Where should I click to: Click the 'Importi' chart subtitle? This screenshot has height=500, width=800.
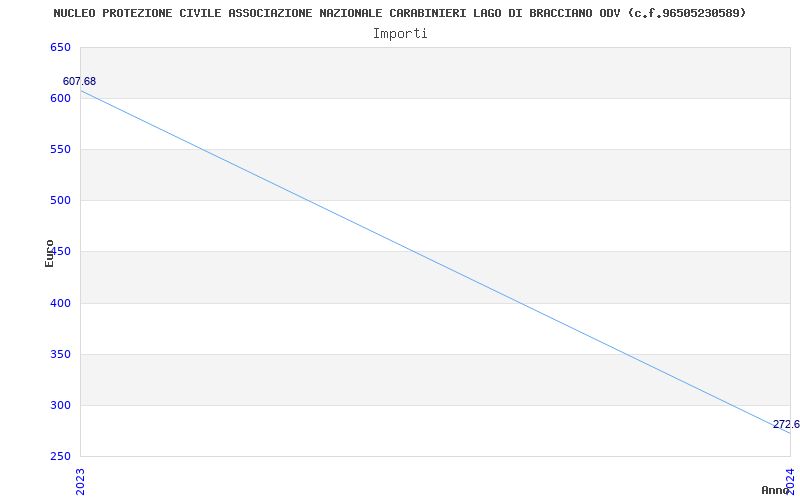point(400,33)
